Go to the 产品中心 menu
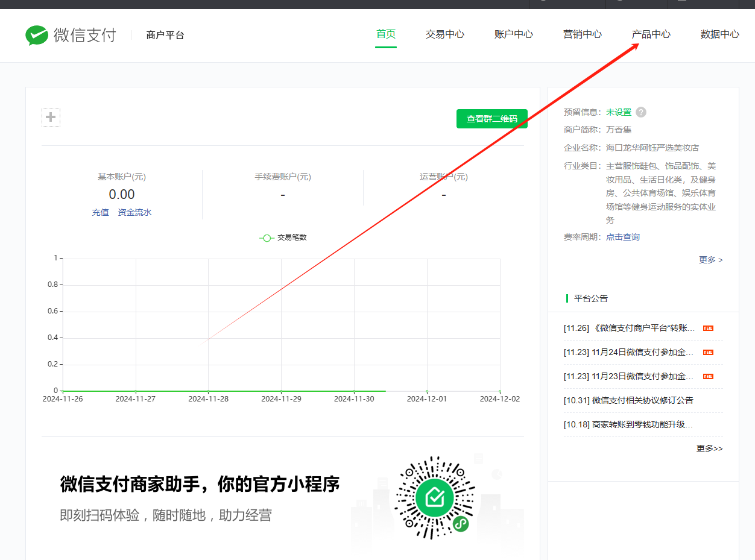The width and height of the screenshot is (755, 560). coord(651,34)
